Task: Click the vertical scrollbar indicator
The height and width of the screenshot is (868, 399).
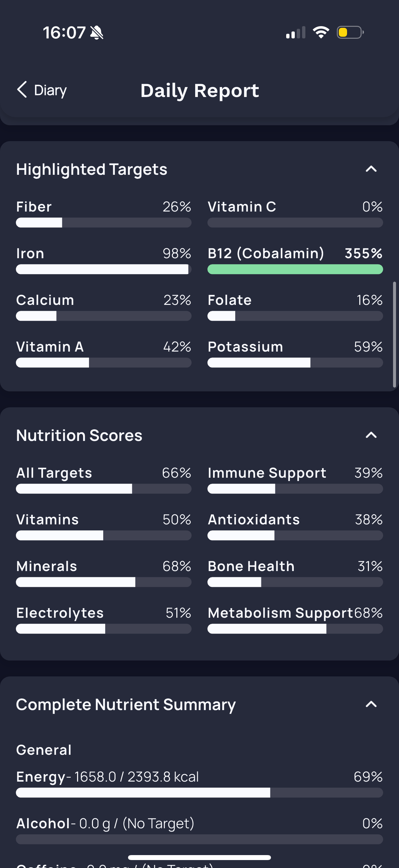Action: click(394, 335)
